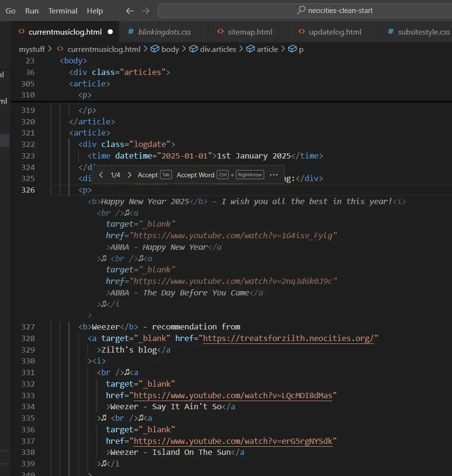Click closing </article> tag on line 320
The width and height of the screenshot is (452, 476).
(x=92, y=122)
